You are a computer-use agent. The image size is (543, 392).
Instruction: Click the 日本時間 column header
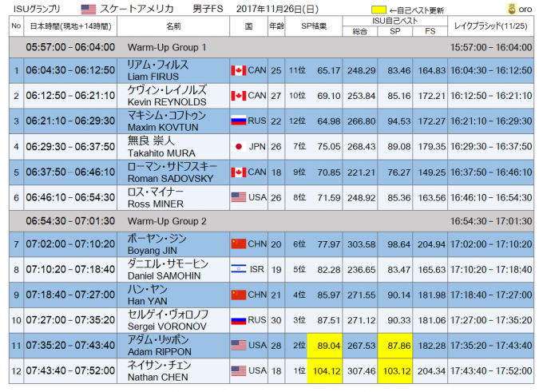pyautogui.click(x=70, y=26)
